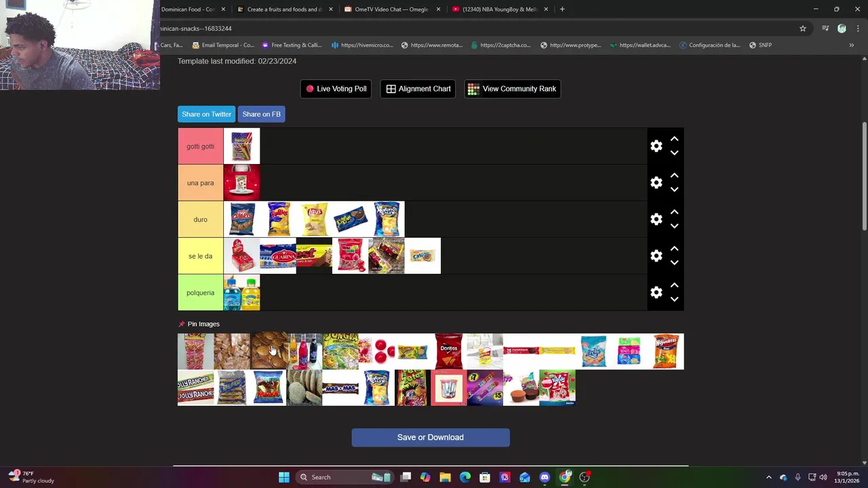Move the se le da tier up
This screenshot has height=488, width=868.
coord(674,249)
